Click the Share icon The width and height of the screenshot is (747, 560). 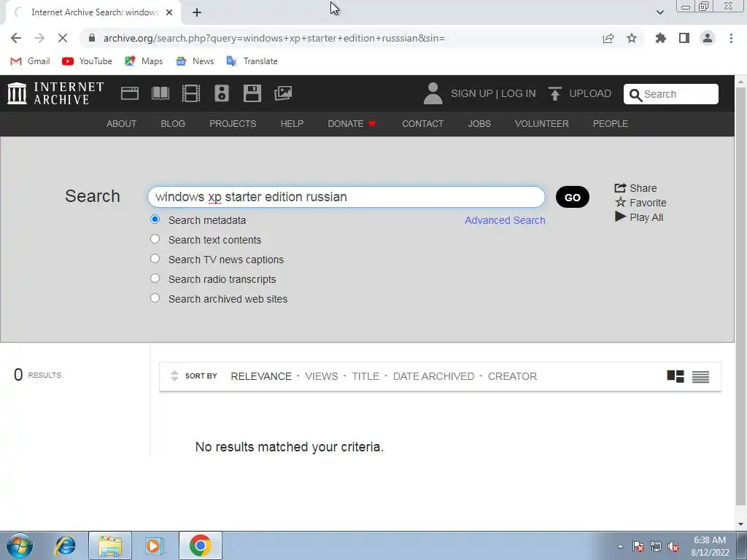point(620,187)
